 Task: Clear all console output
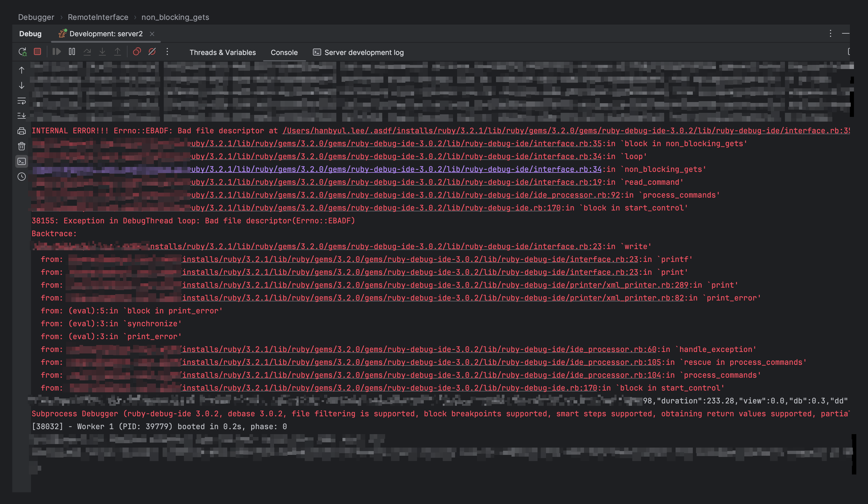pyautogui.click(x=22, y=146)
